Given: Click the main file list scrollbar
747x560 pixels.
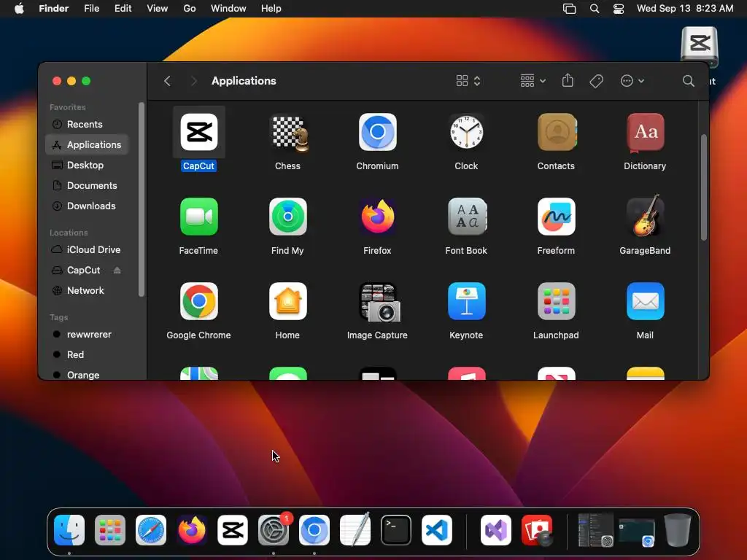Looking at the screenshot, I should pos(703,187).
